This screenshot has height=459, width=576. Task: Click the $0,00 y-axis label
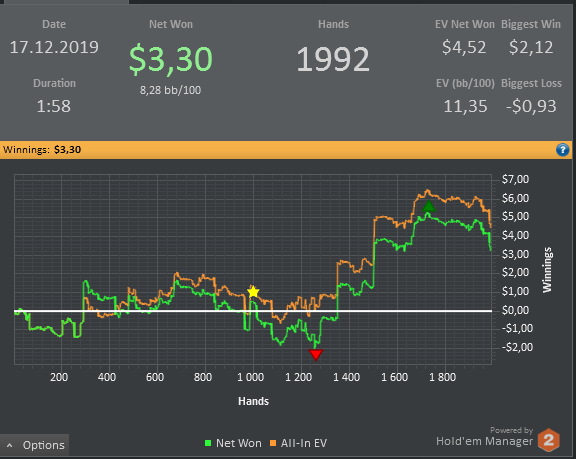[x=515, y=310]
